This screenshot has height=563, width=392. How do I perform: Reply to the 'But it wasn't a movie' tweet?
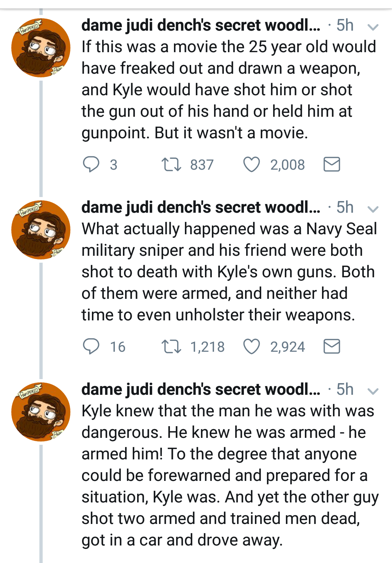91,164
